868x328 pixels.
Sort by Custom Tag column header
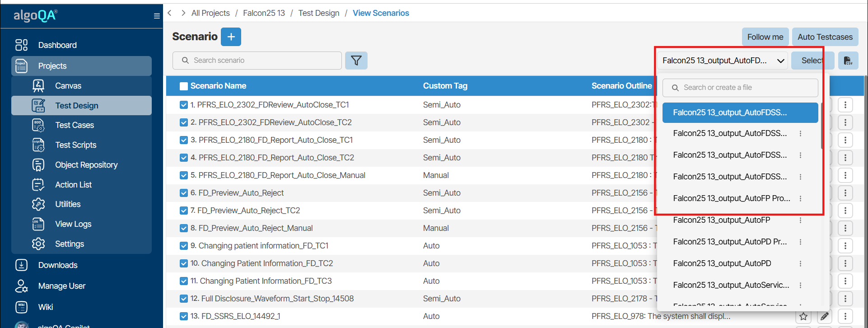point(445,86)
